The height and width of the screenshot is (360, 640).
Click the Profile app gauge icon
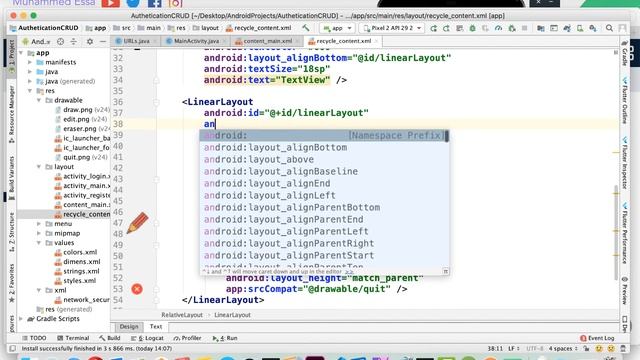(498, 28)
